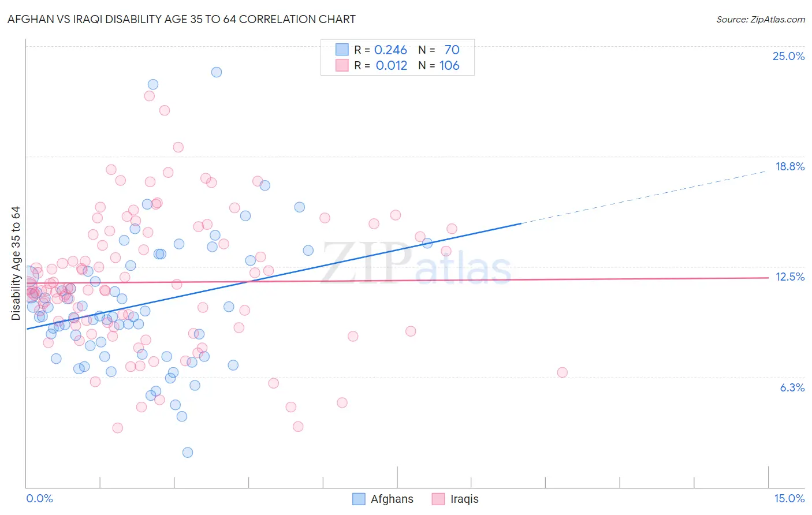This screenshot has width=812, height=515.
Task: Click the lowest blue Afghan data point
Action: point(188,453)
